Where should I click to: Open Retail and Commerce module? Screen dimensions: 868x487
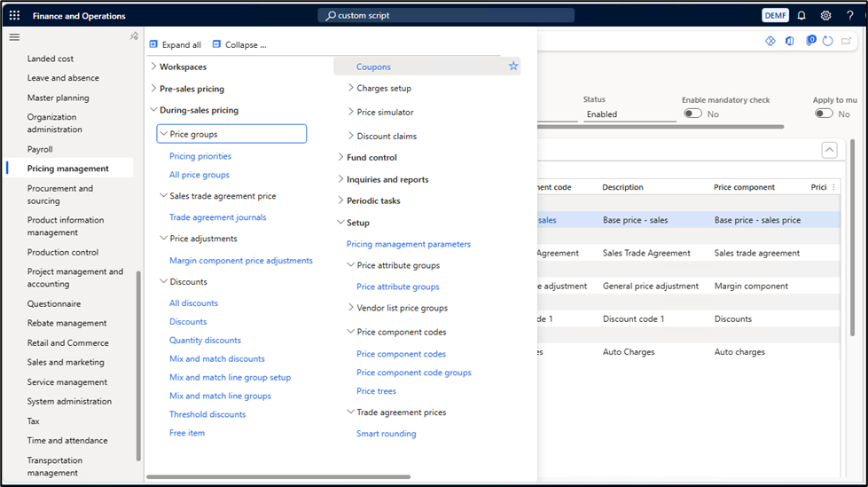pos(68,342)
